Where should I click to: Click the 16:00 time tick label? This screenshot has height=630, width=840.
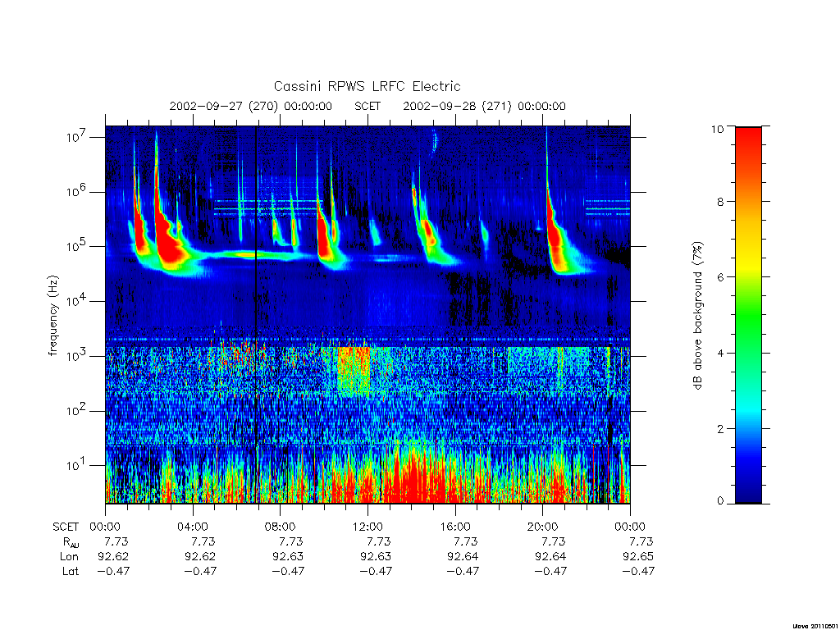pos(454,527)
